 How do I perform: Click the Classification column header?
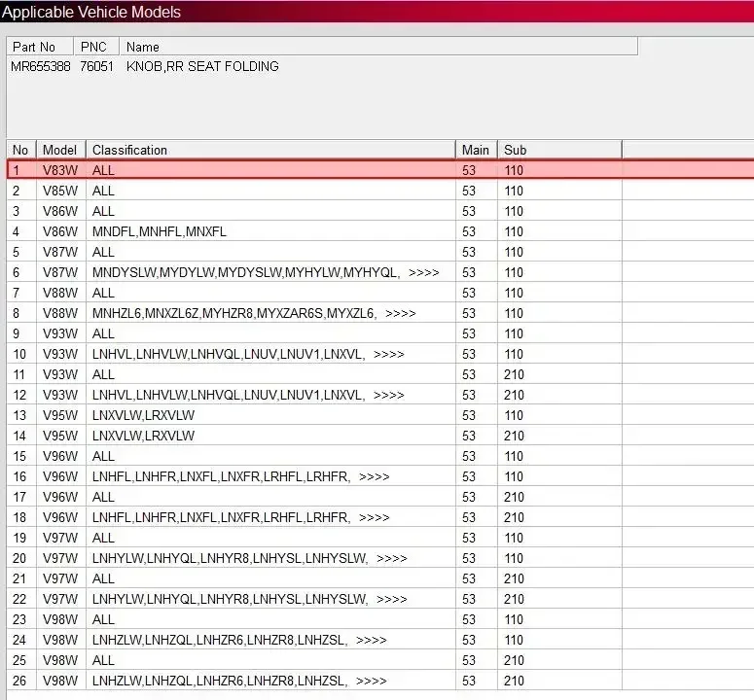(x=270, y=150)
